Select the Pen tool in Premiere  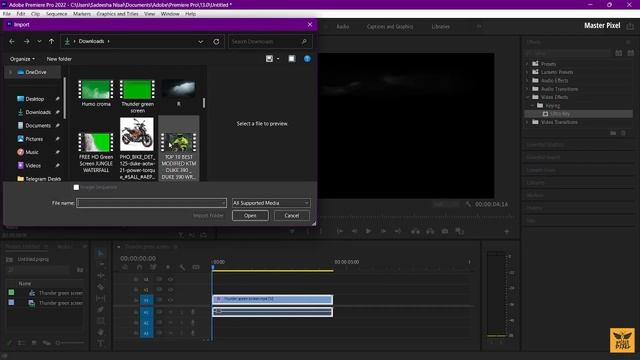pos(100,309)
